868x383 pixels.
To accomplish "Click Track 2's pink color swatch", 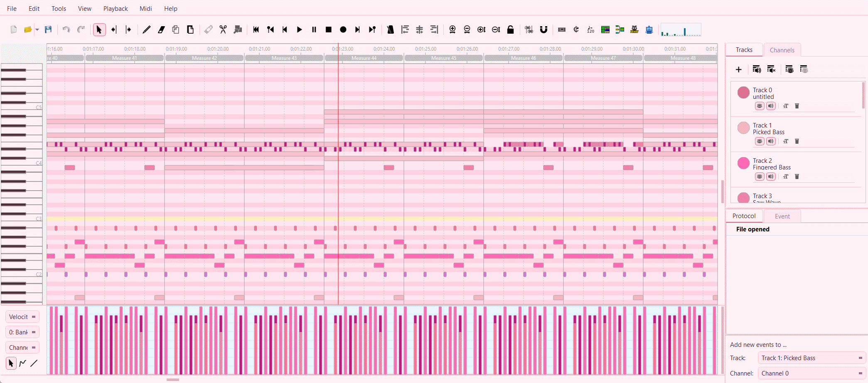I will click(x=743, y=163).
